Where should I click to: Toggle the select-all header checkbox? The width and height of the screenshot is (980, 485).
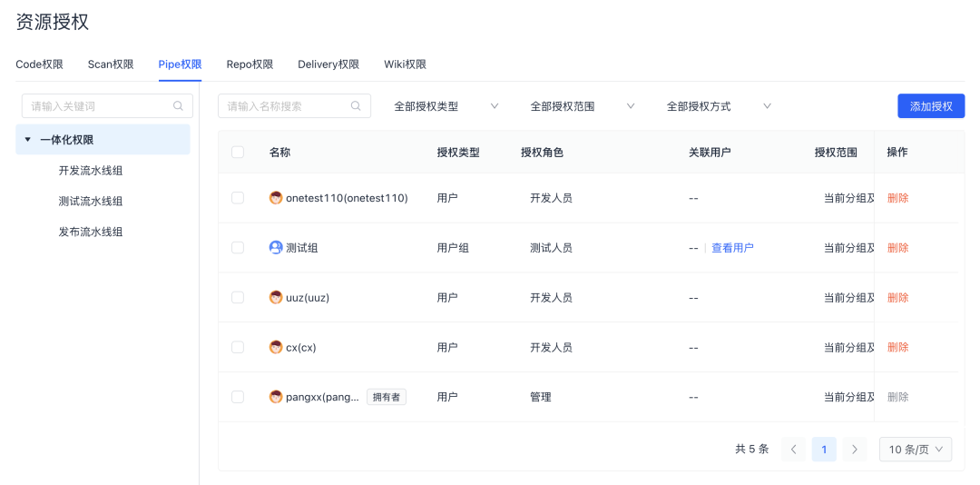point(238,153)
